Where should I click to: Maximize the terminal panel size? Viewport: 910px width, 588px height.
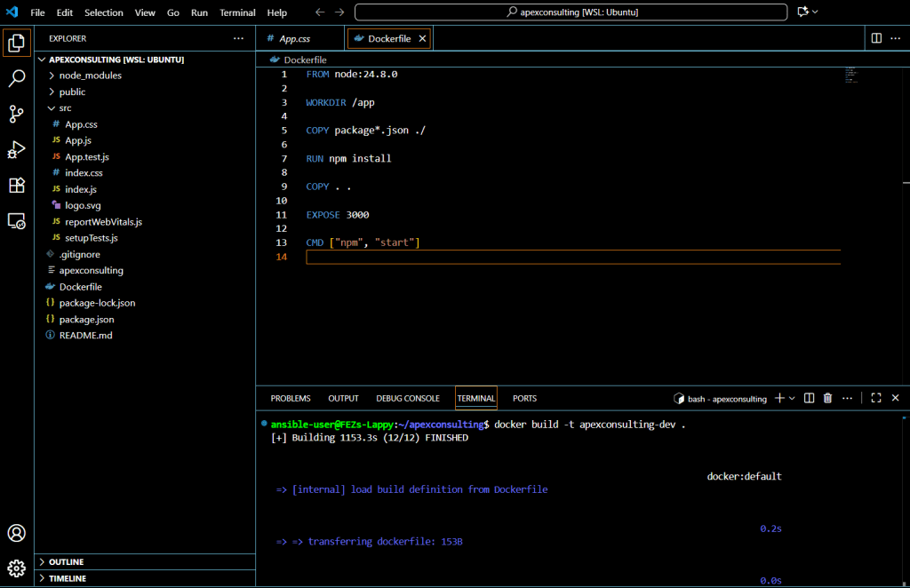[x=875, y=399]
